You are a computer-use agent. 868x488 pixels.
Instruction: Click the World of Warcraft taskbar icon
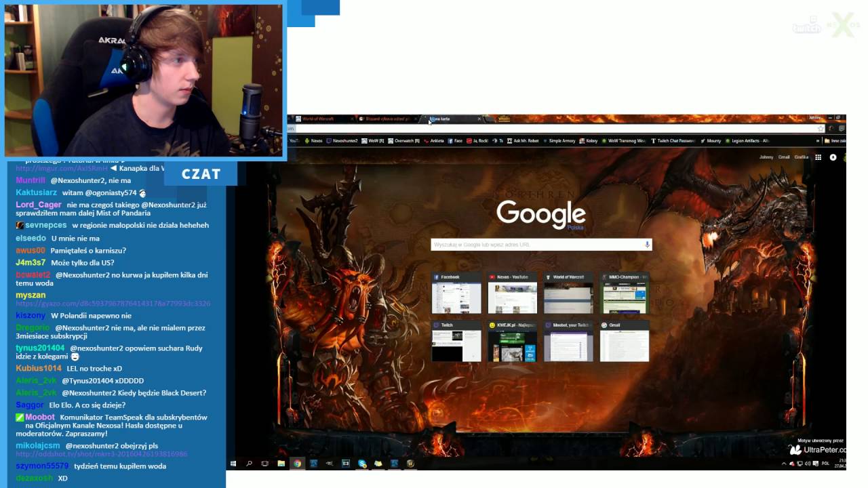[411, 464]
